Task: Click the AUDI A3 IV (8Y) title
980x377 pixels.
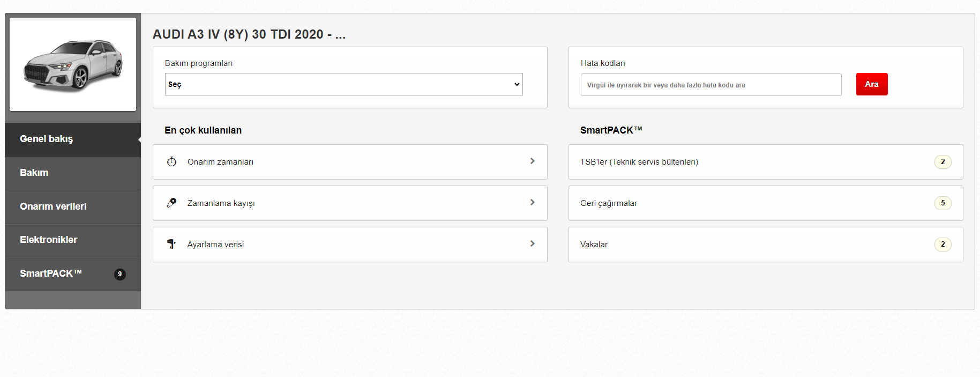Action: pyautogui.click(x=249, y=34)
